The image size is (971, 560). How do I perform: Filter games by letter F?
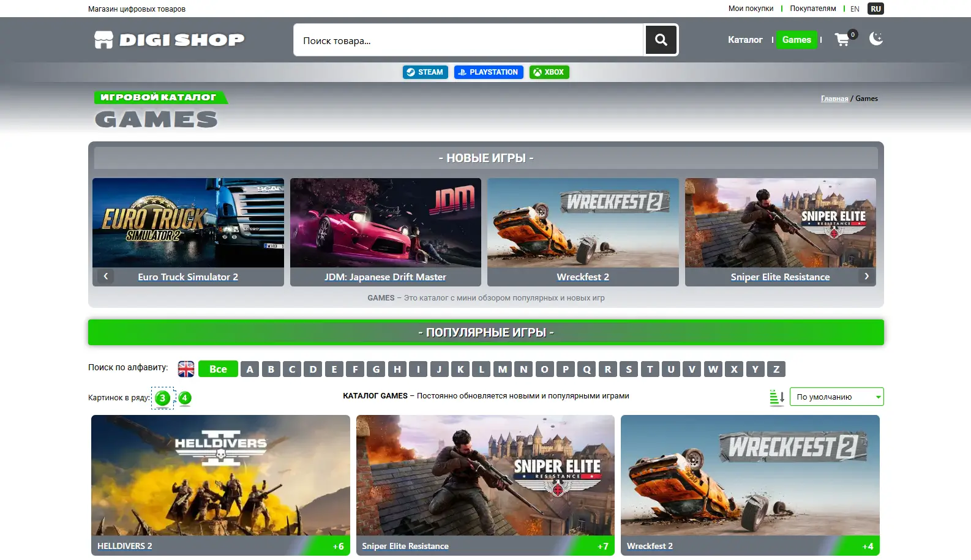pos(355,369)
